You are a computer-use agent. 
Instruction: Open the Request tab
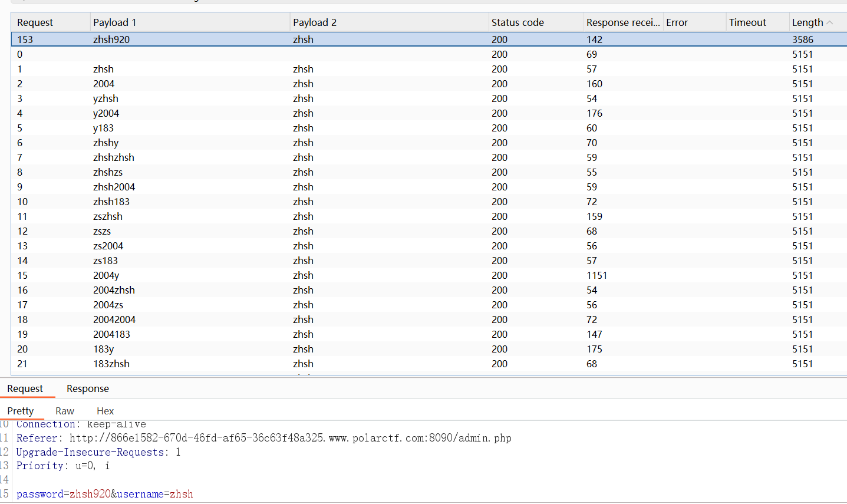25,388
